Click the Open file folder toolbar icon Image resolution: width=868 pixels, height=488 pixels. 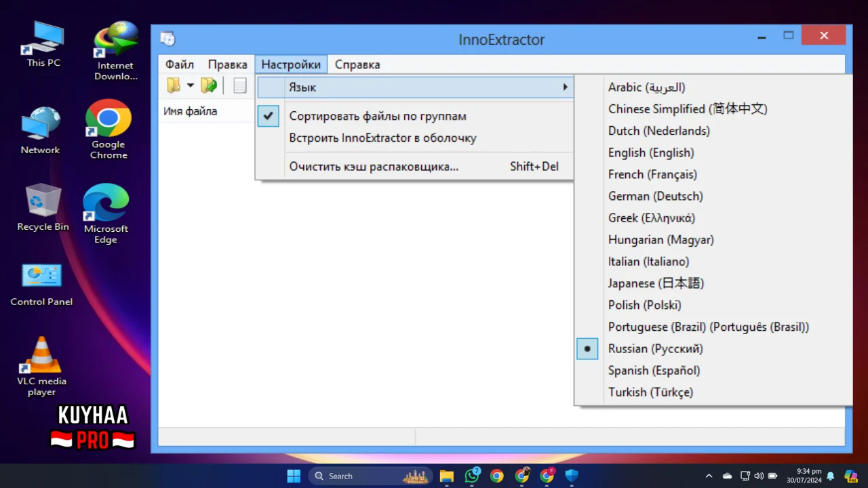pyautogui.click(x=174, y=85)
